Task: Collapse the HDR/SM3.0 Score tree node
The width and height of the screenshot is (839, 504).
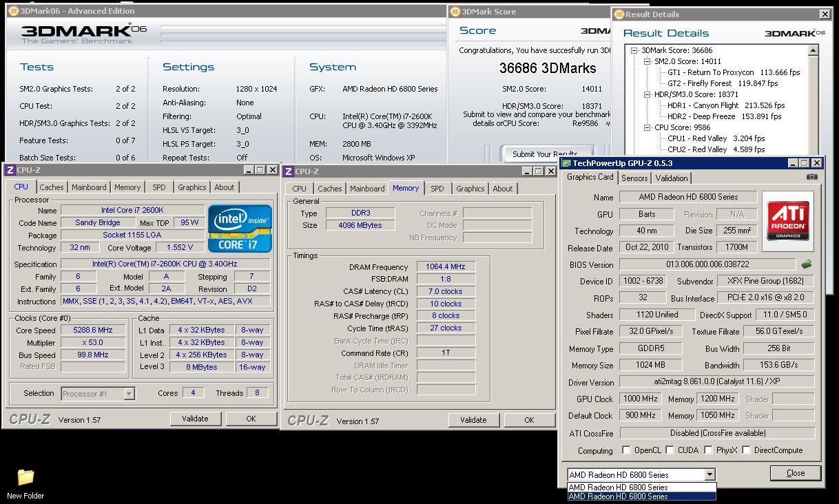Action: 648,94
